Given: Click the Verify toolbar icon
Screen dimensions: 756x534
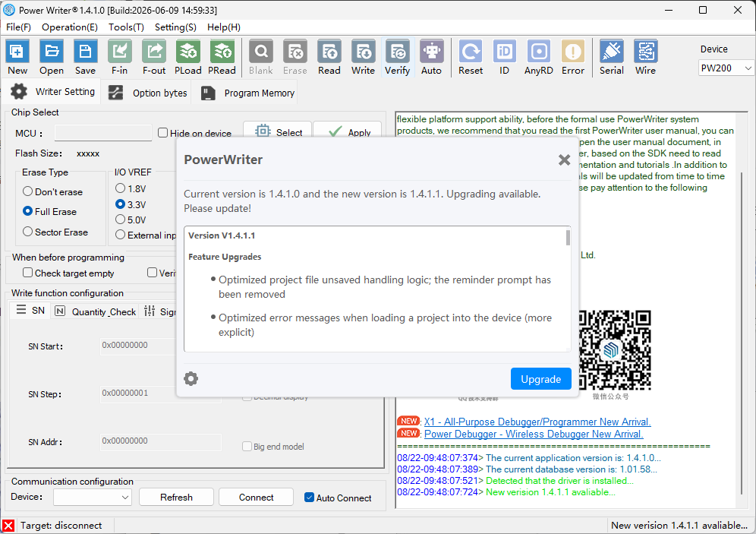Looking at the screenshot, I should pos(397,57).
